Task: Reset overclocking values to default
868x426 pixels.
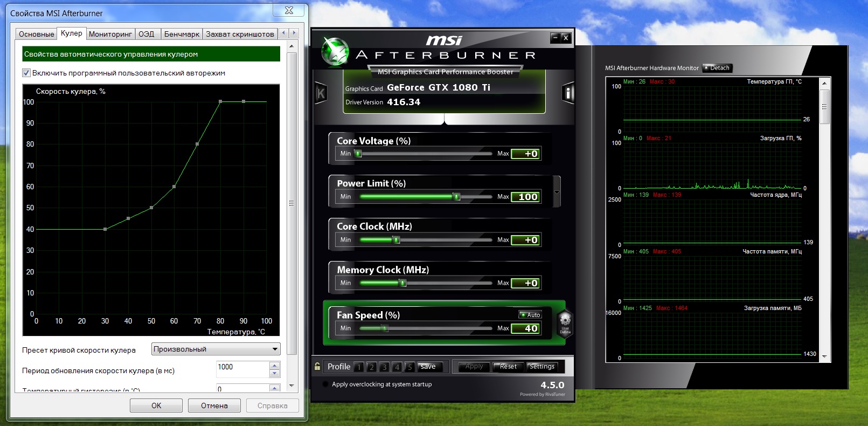Action: (508, 367)
